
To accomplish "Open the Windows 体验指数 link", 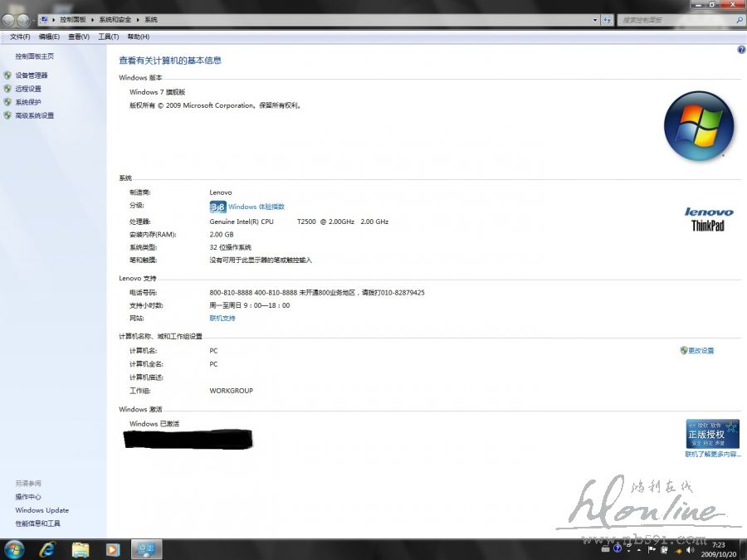I will point(256,207).
